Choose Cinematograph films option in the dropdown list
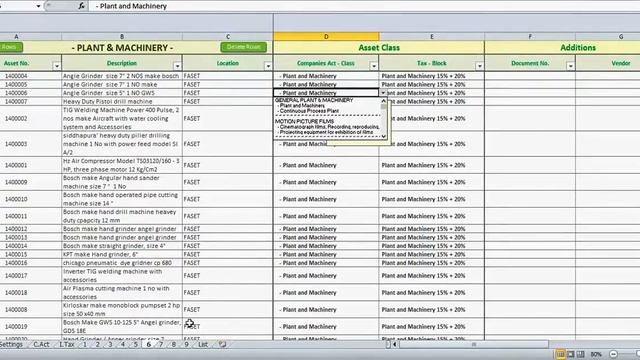Screen dimensions: 640x360 329,127
